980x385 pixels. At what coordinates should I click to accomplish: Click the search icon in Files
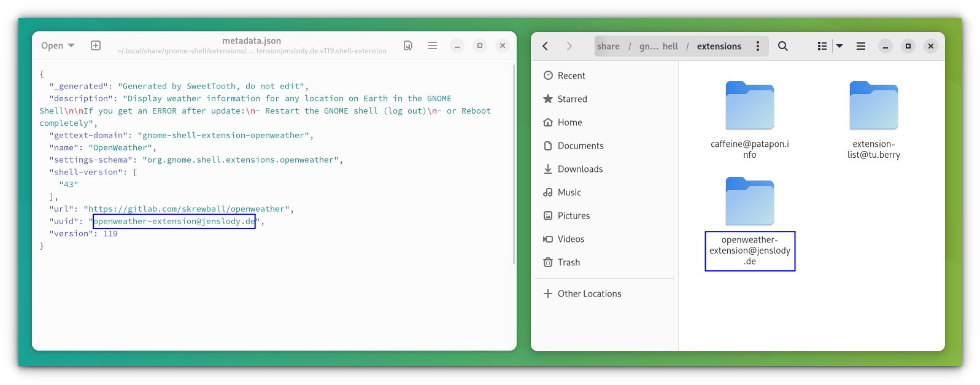point(783,46)
